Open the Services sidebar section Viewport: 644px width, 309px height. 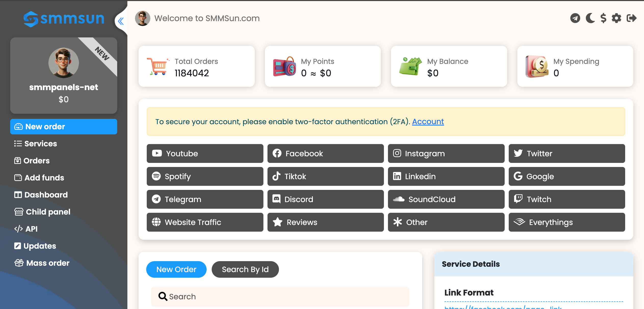(x=41, y=144)
